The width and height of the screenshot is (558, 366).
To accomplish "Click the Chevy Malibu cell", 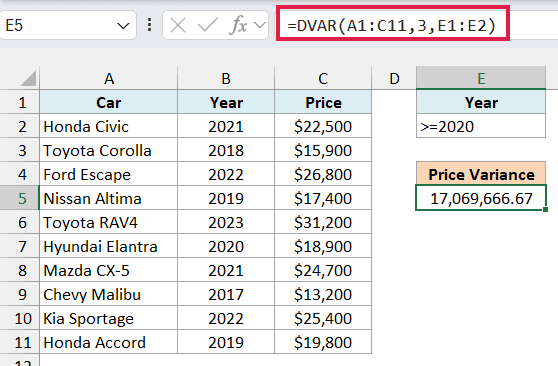I will tap(109, 294).
